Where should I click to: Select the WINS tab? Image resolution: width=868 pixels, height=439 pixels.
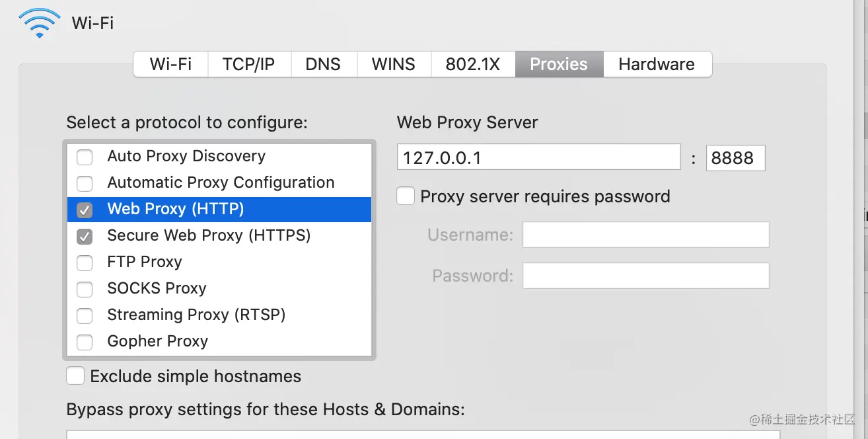pyautogui.click(x=394, y=64)
